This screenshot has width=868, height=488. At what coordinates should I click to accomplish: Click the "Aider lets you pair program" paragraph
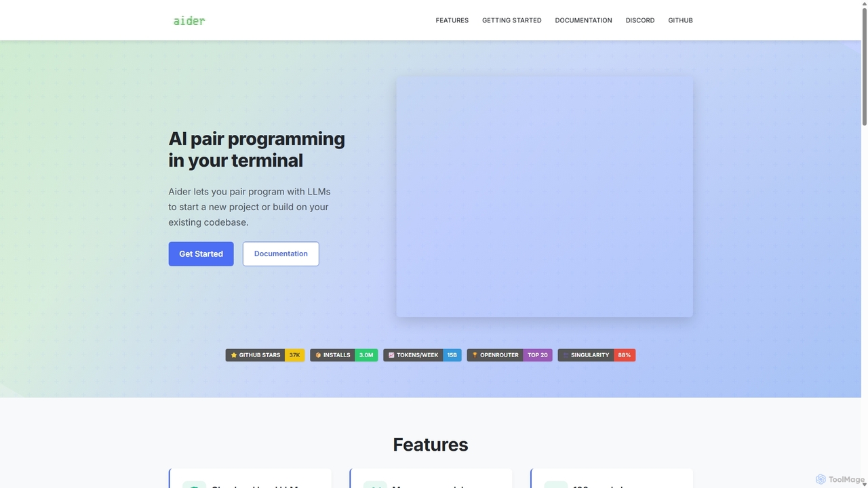tap(250, 207)
